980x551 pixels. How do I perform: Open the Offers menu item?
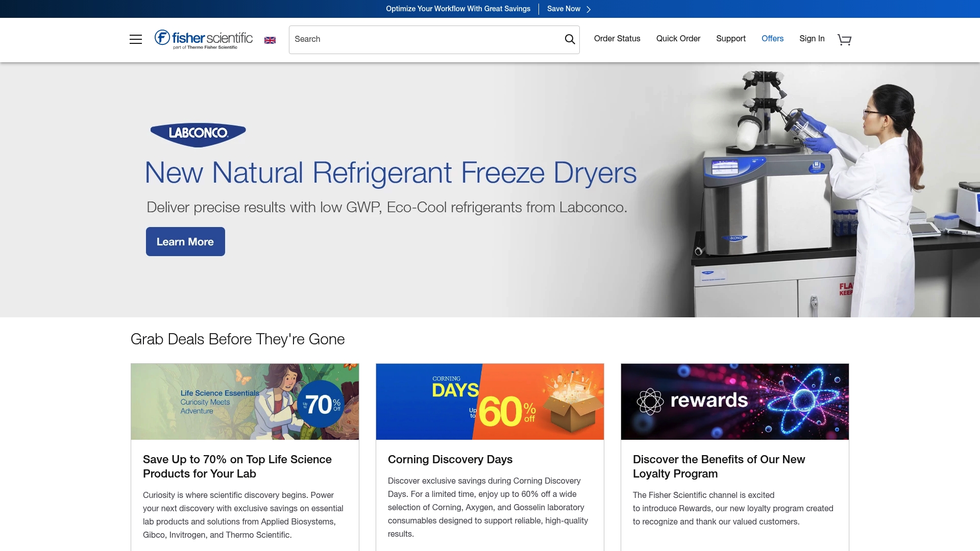772,38
